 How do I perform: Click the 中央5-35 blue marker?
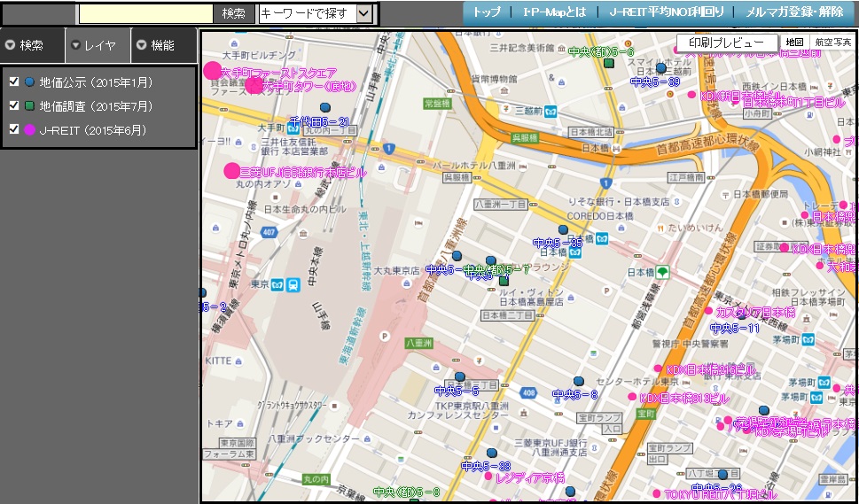click(x=563, y=229)
